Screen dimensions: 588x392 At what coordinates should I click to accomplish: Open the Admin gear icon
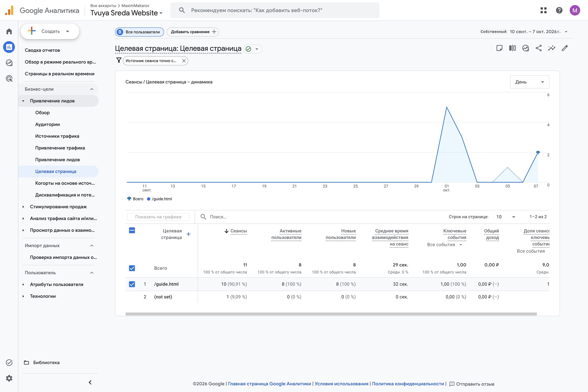[x=9, y=378]
